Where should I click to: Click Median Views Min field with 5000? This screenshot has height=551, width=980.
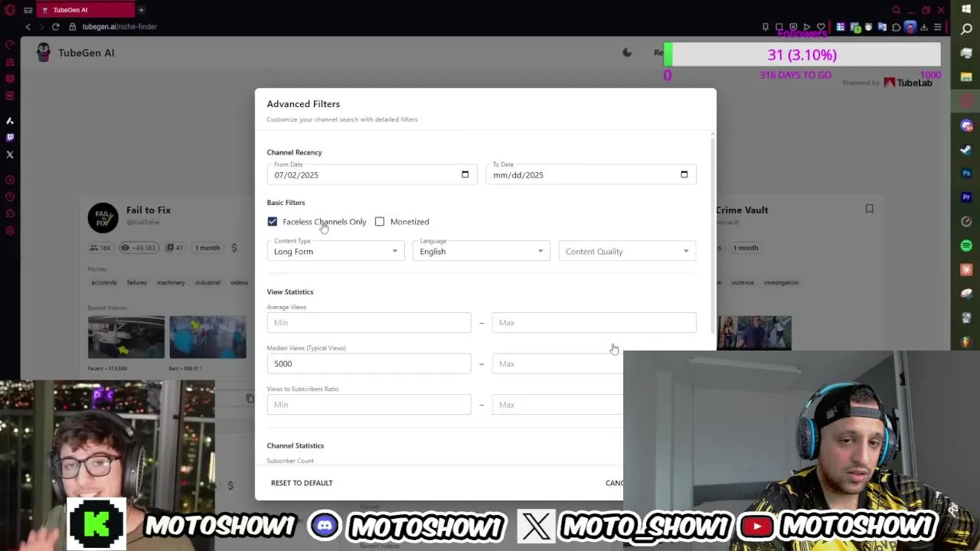click(x=369, y=364)
